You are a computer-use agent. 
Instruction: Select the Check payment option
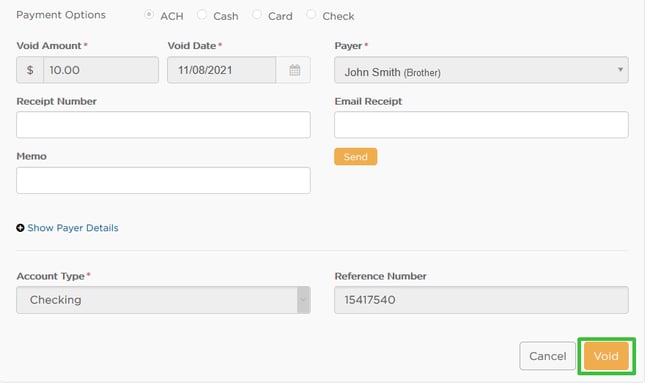311,15
